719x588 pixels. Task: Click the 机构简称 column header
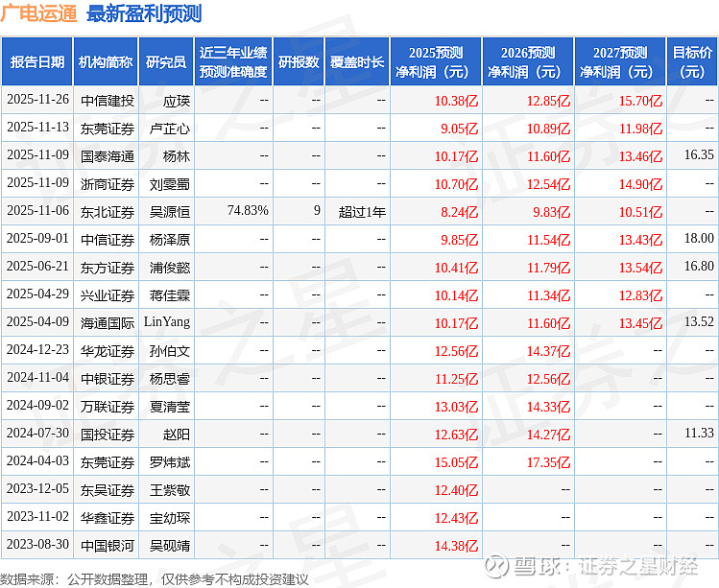coord(106,61)
